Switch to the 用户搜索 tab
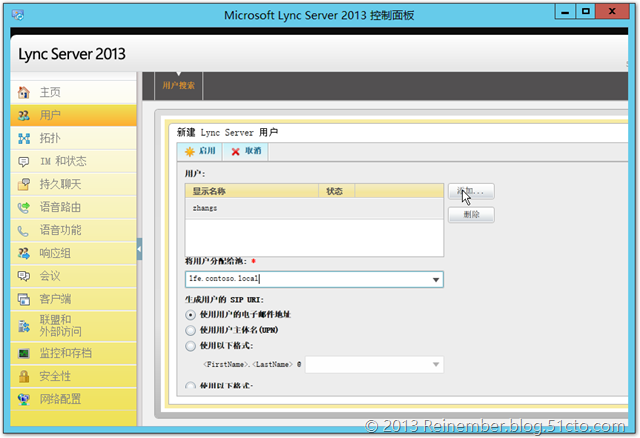The width and height of the screenshot is (640, 438). (x=179, y=86)
